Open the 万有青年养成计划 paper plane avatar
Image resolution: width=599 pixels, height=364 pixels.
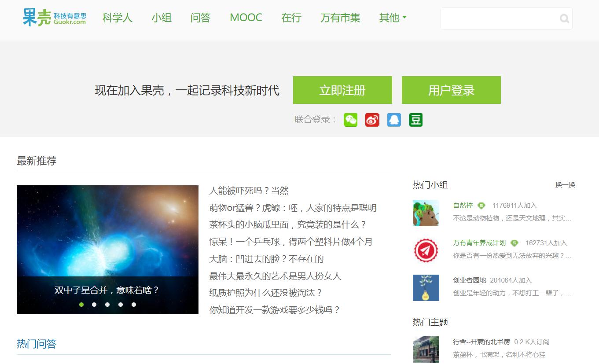pyautogui.click(x=426, y=250)
